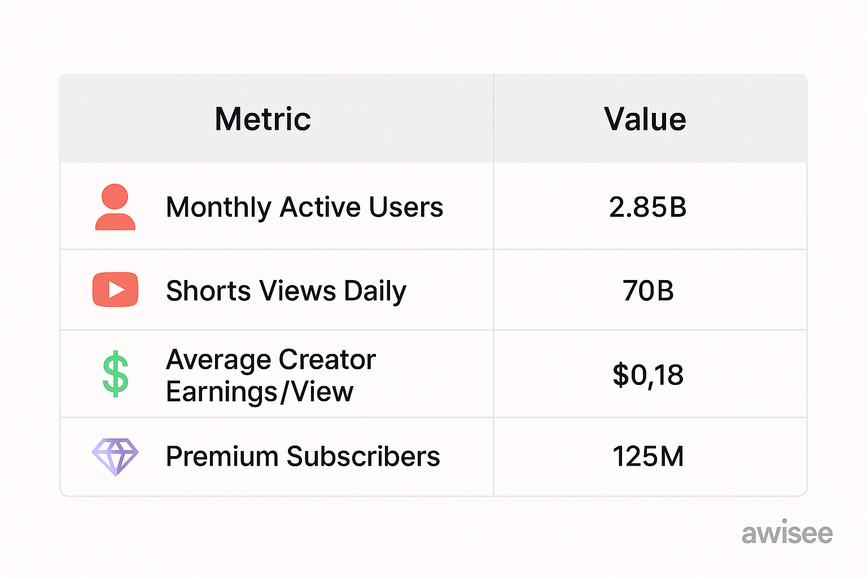The height and width of the screenshot is (578, 867).
Task: Click the purple diamond premium icon
Action: [115, 457]
